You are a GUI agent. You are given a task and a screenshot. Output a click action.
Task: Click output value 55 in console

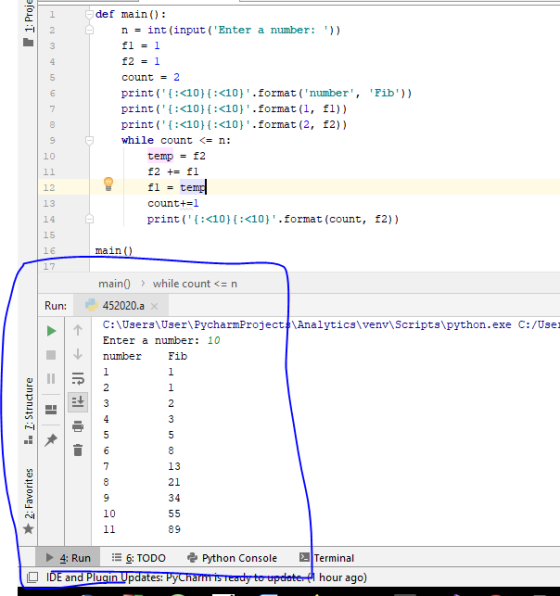tap(175, 514)
